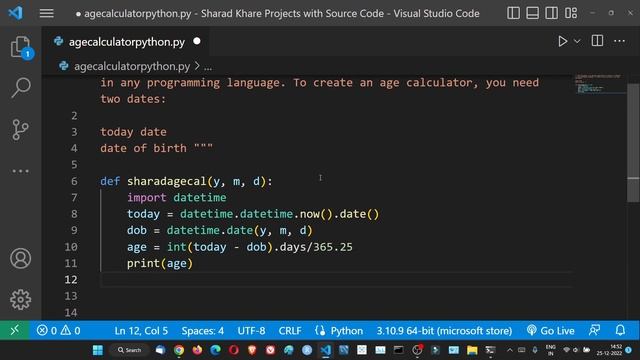Click the function name sharadagecal
Screen dimensions: 640x360
coord(167,181)
